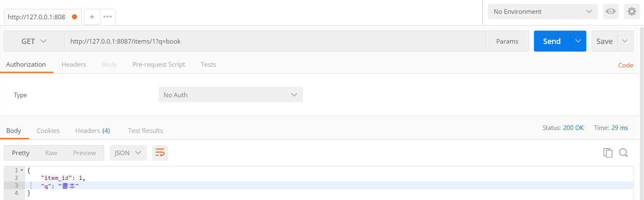This screenshot has height=200, width=644.
Task: Click the three-dots tab options icon
Action: click(x=108, y=17)
